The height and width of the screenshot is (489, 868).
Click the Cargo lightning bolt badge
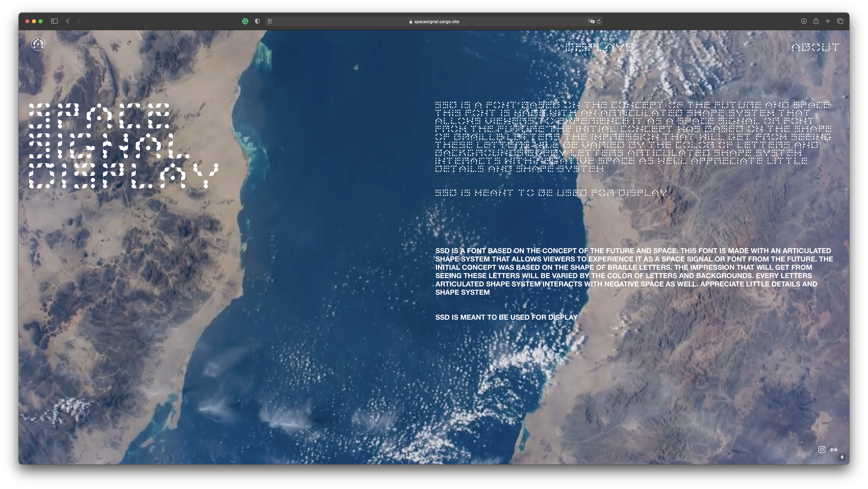tap(842, 457)
